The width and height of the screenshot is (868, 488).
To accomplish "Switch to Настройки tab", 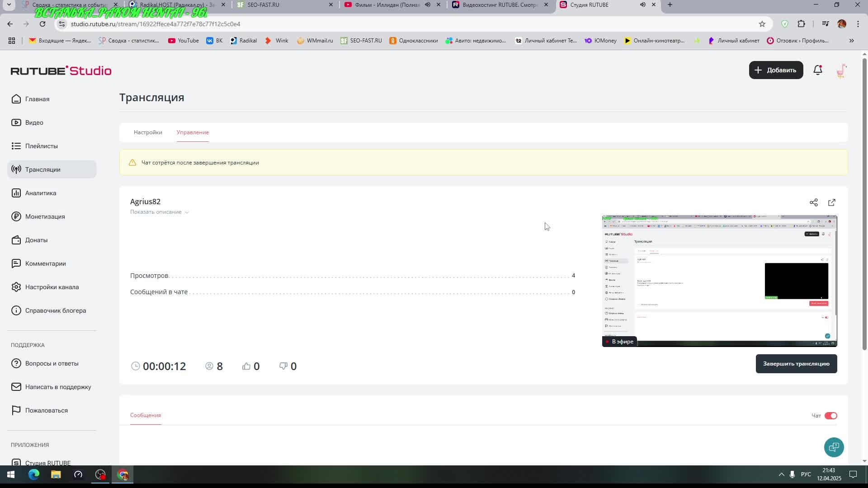I will [148, 132].
